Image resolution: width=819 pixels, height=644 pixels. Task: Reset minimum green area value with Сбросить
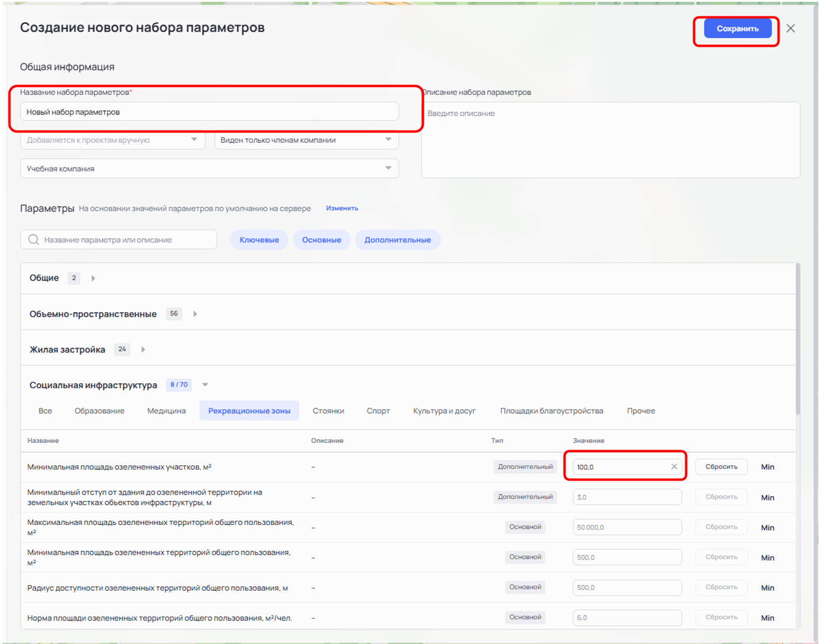(x=721, y=467)
